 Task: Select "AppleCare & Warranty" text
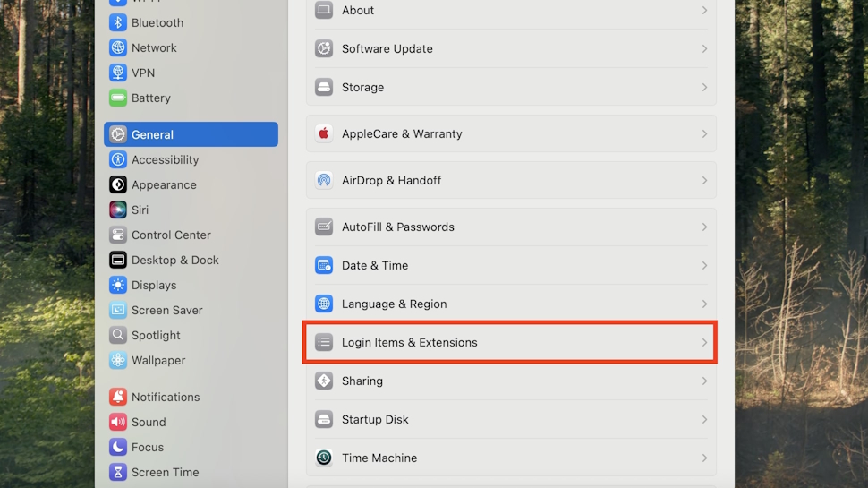point(402,133)
